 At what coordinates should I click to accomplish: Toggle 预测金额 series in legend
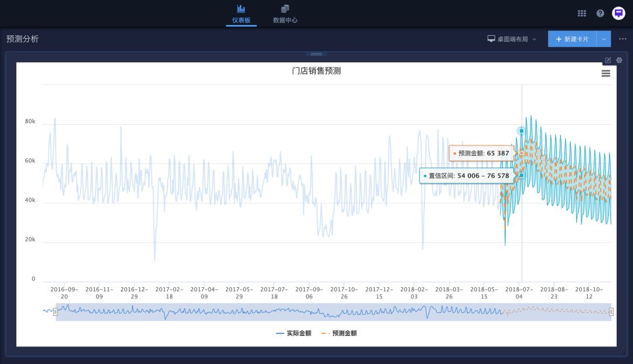[x=339, y=333]
